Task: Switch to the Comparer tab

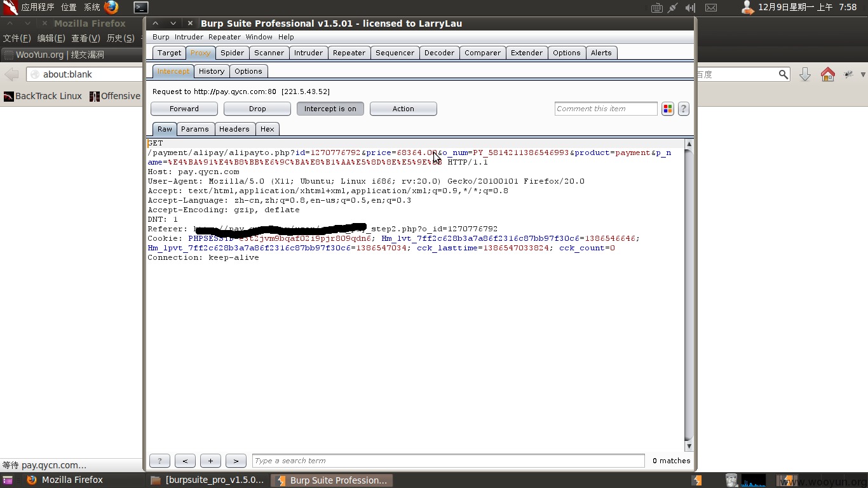Action: [482, 53]
